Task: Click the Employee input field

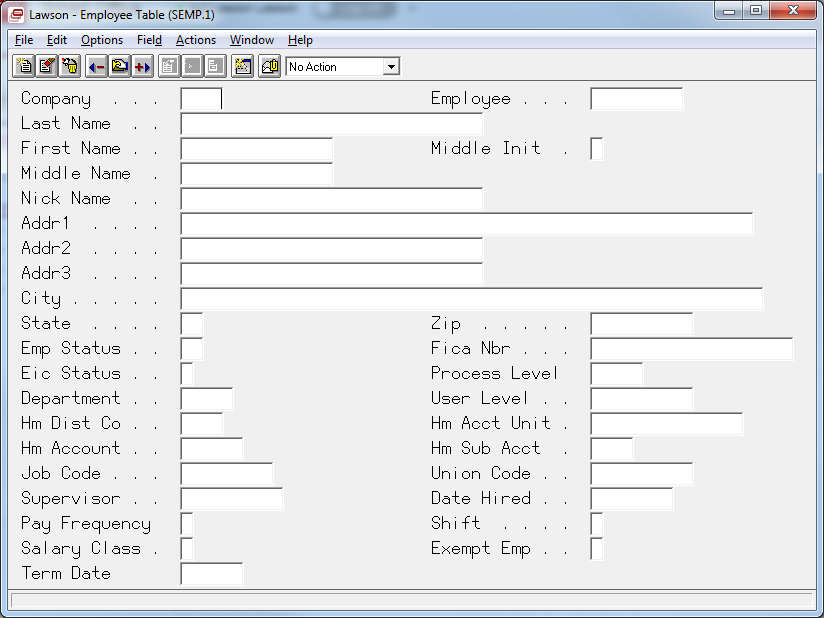Action: [x=636, y=99]
